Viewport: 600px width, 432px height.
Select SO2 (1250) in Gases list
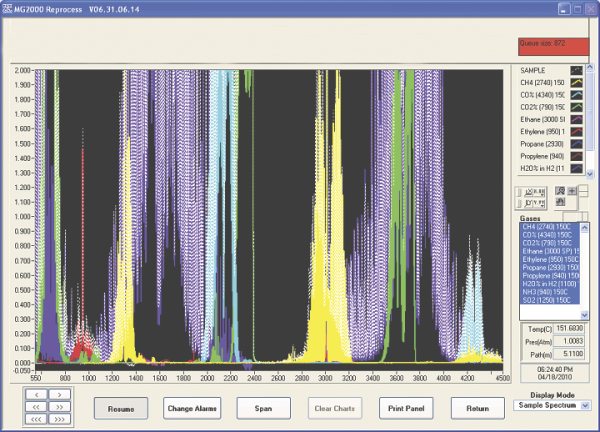coord(550,300)
